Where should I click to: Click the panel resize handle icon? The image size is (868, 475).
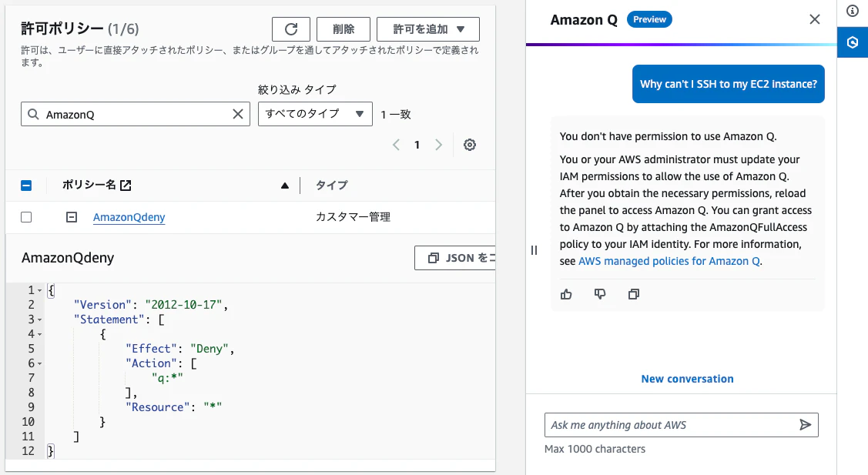(534, 250)
